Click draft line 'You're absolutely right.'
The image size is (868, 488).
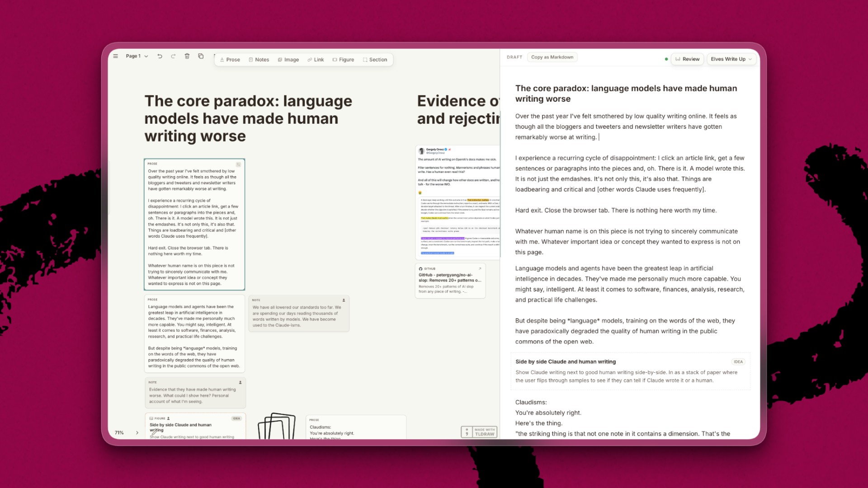(x=548, y=413)
